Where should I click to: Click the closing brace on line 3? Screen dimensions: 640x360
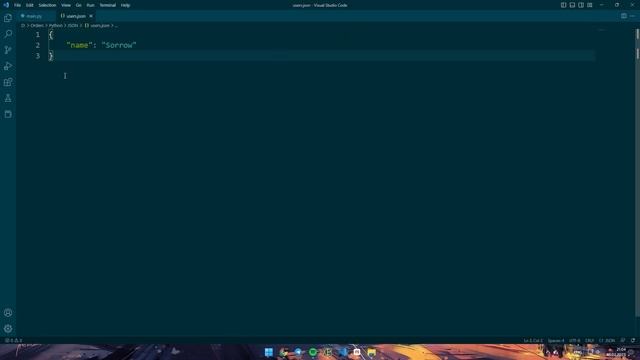[51, 56]
